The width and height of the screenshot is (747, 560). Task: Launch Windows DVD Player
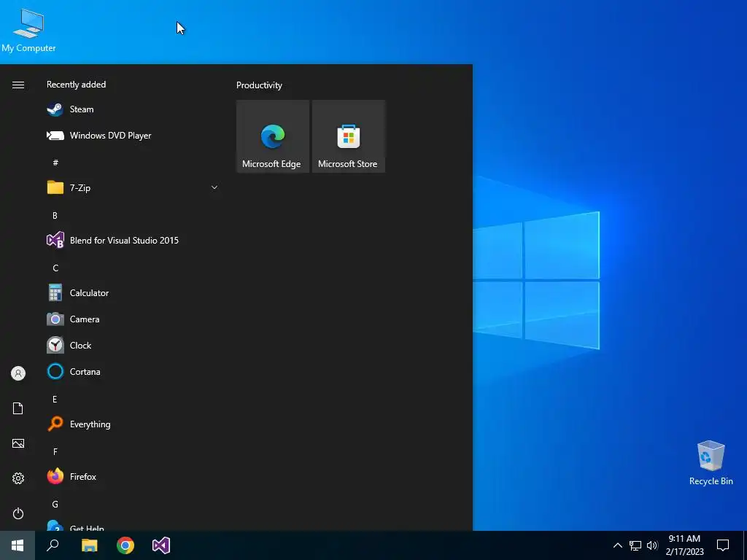(132, 135)
